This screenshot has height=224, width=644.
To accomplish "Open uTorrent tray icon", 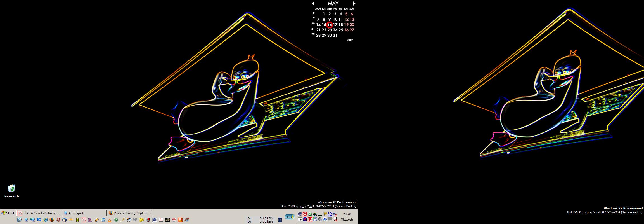I will (x=310, y=214).
